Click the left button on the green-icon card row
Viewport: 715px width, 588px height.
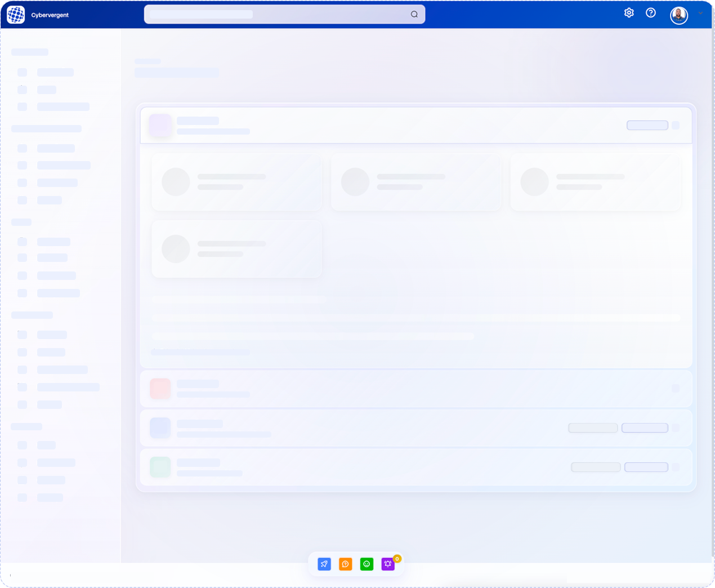coord(595,467)
